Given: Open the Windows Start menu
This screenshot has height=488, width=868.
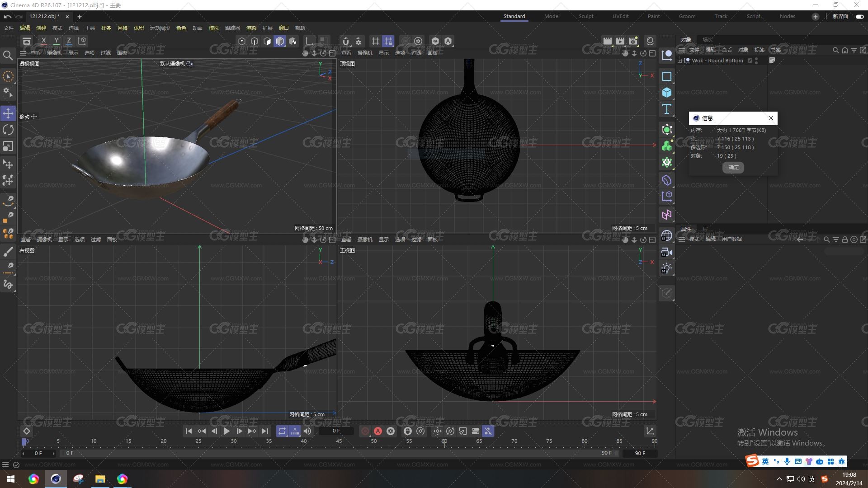Looking at the screenshot, I should tap(11, 479).
